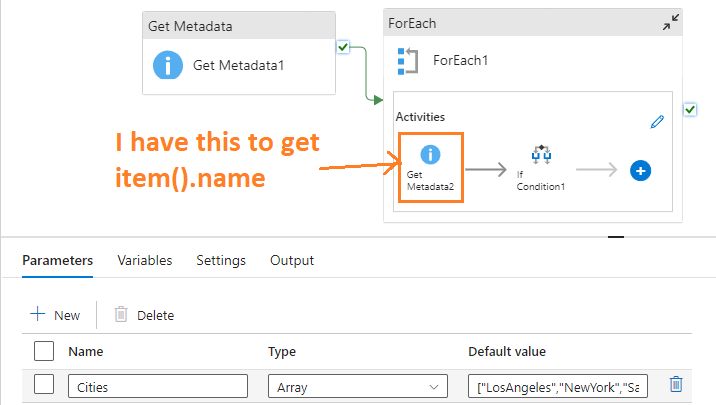Open the Settings tab

click(221, 260)
